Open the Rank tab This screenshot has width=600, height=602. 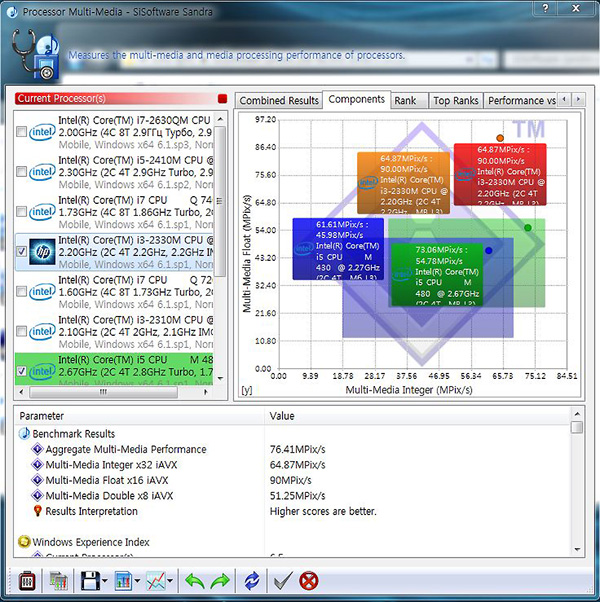pos(409,101)
